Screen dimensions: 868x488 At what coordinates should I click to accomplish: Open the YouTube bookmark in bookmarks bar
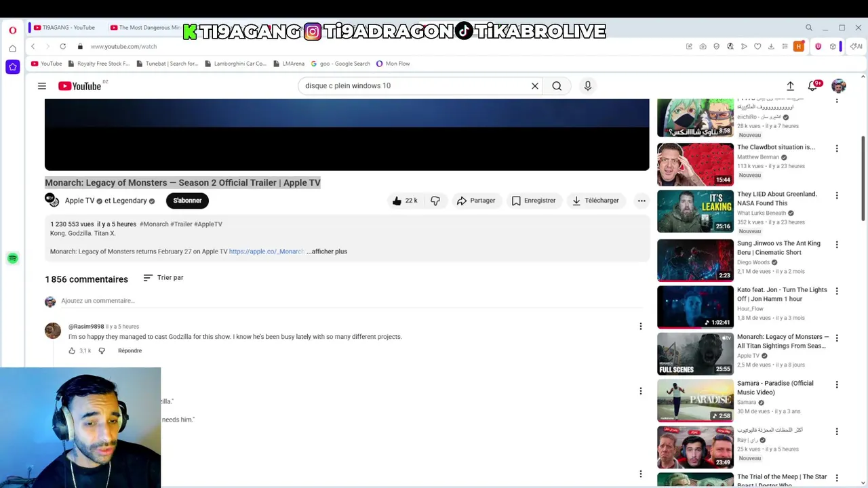coord(46,64)
